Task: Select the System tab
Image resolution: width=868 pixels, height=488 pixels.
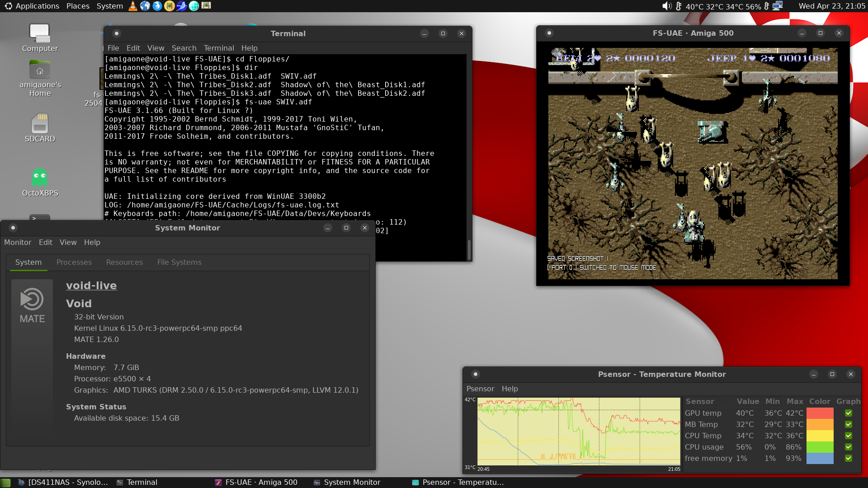Action: pyautogui.click(x=28, y=262)
